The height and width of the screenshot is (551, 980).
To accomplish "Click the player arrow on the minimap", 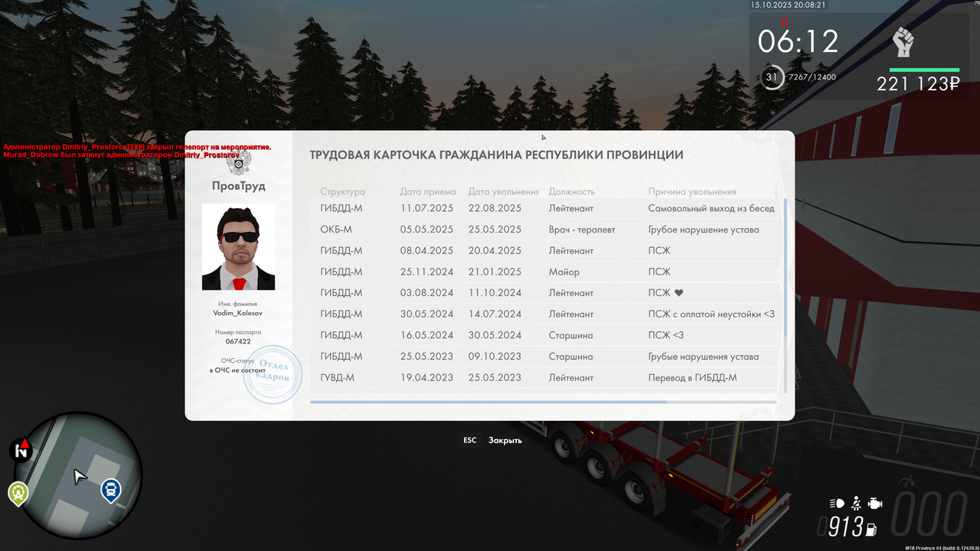I will click(80, 477).
